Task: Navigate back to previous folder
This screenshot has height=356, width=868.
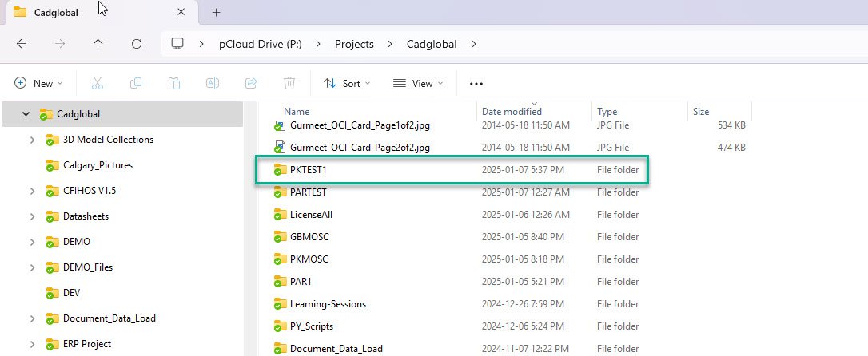Action: [22, 44]
